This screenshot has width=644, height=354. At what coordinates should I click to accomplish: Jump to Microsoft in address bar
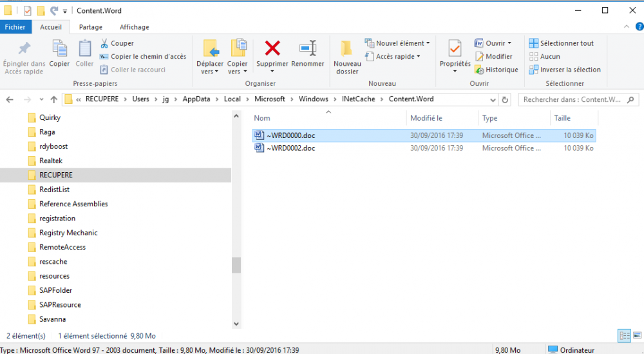pyautogui.click(x=269, y=99)
